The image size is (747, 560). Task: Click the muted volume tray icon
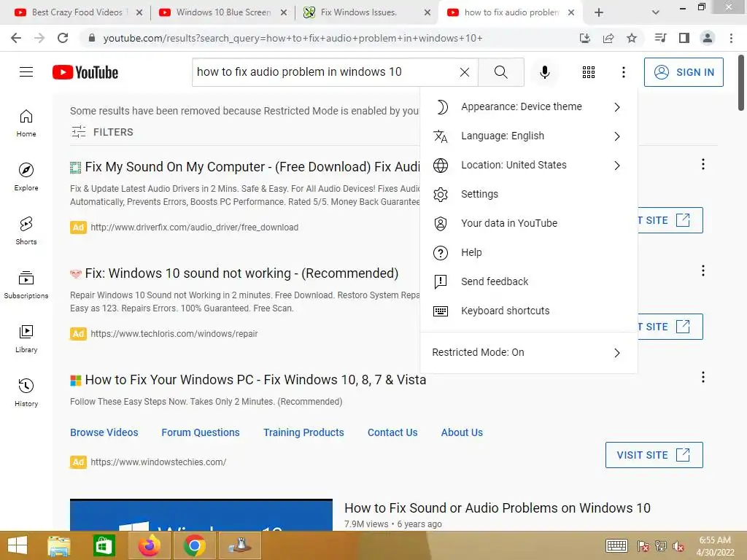[678, 546]
